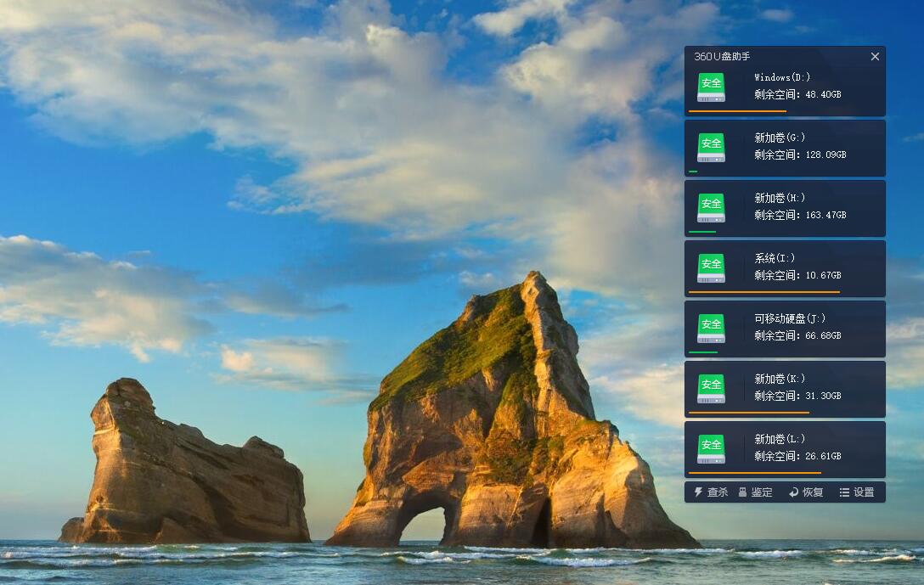Click the 48.40GB free space value
924x585 pixels.
(x=823, y=94)
